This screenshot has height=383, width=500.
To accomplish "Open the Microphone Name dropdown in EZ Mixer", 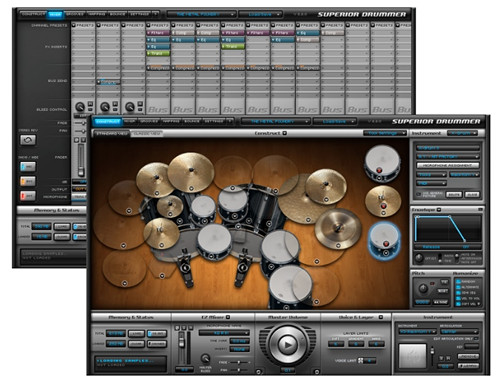I will click(x=224, y=333).
